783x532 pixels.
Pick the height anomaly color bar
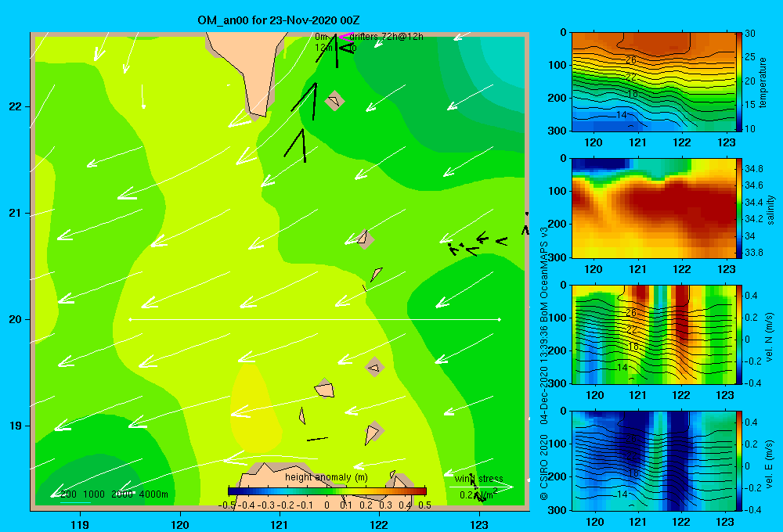pyautogui.click(x=327, y=491)
